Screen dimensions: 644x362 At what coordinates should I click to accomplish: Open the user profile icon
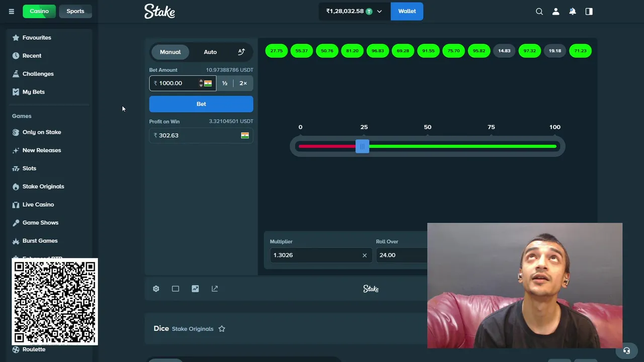556,11
